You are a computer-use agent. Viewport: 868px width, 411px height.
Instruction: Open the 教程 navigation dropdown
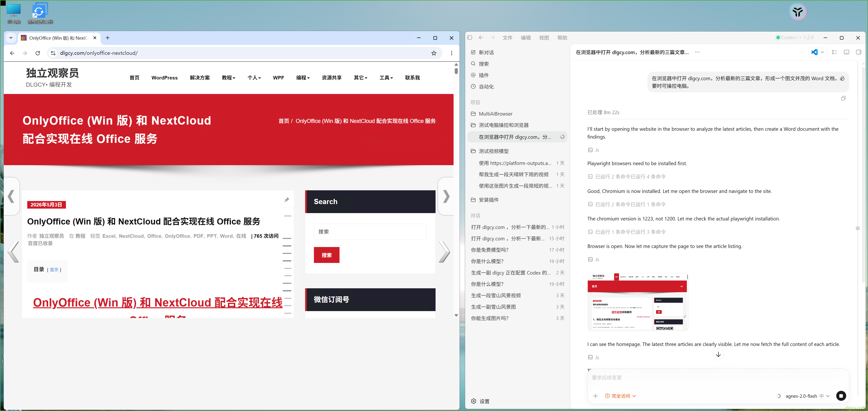pos(229,78)
